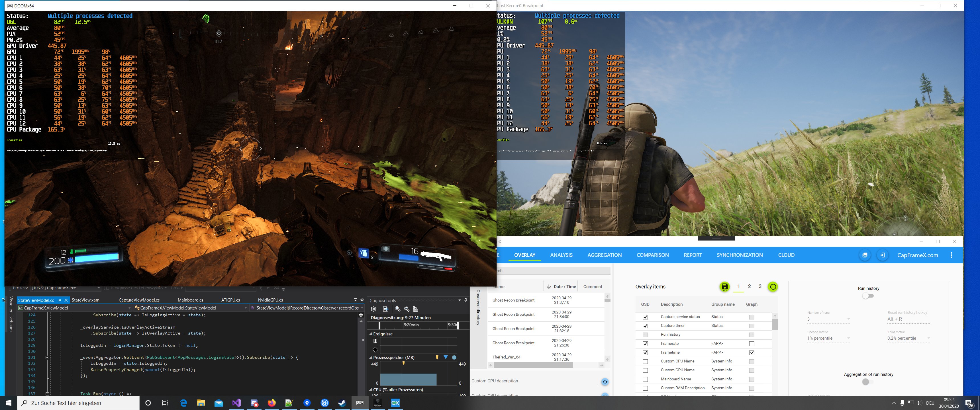Uncheck Capture service status OSD checkbox
Viewport: 980px width, 410px height.
[645, 317]
